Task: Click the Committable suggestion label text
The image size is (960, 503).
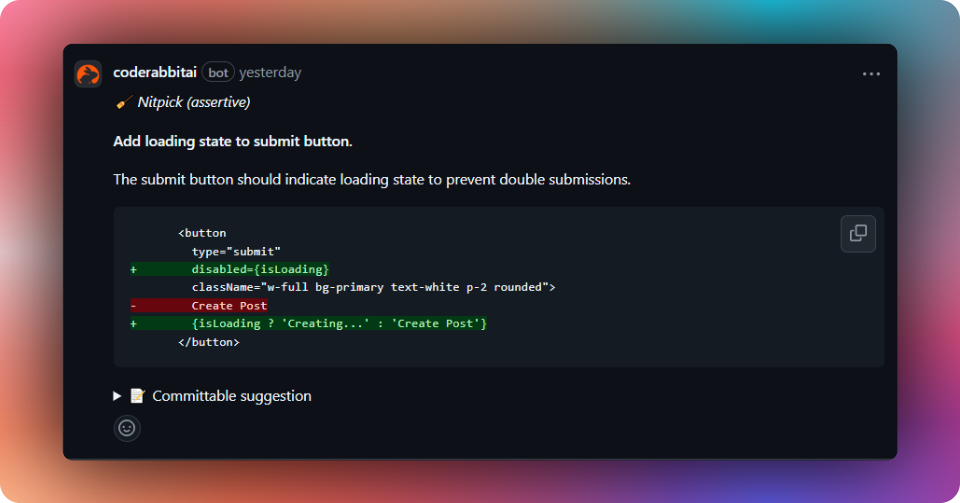Action: pyautogui.click(x=232, y=396)
